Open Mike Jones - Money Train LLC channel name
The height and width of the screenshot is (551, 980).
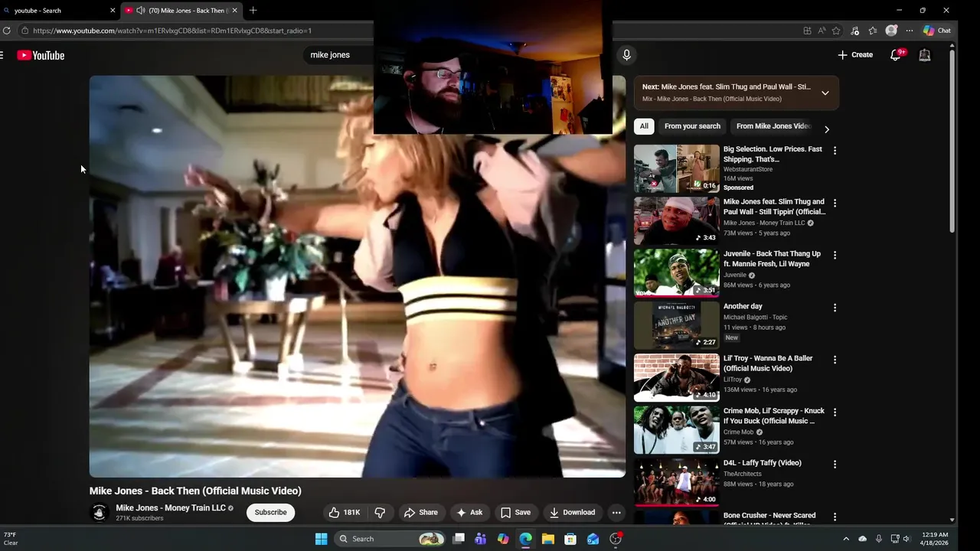click(171, 508)
